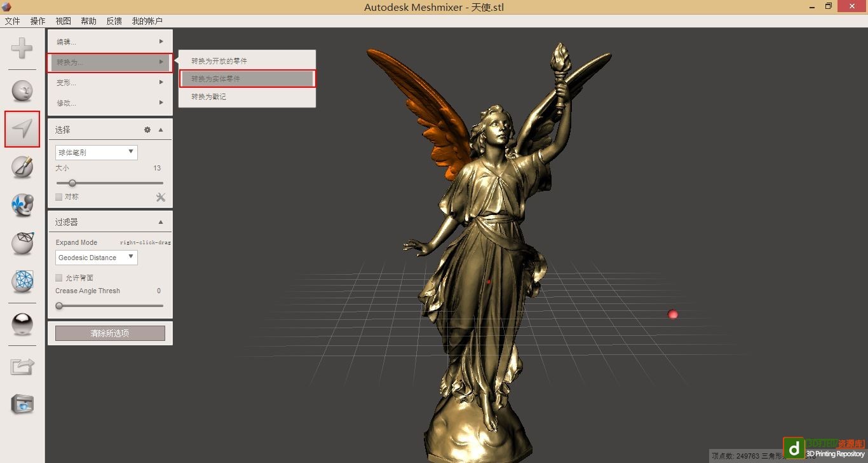Activate the Select arrow tool
Image resolution: width=868 pixels, height=463 pixels.
pyautogui.click(x=22, y=129)
